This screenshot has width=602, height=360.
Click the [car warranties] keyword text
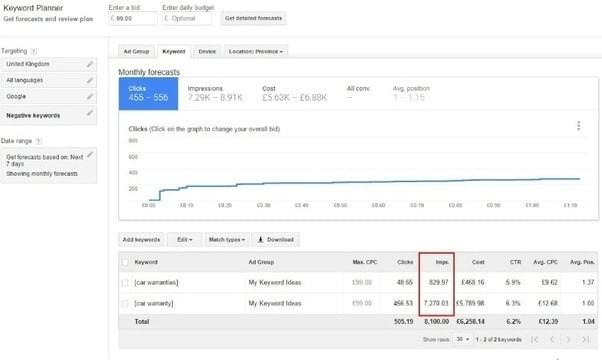[x=156, y=282]
